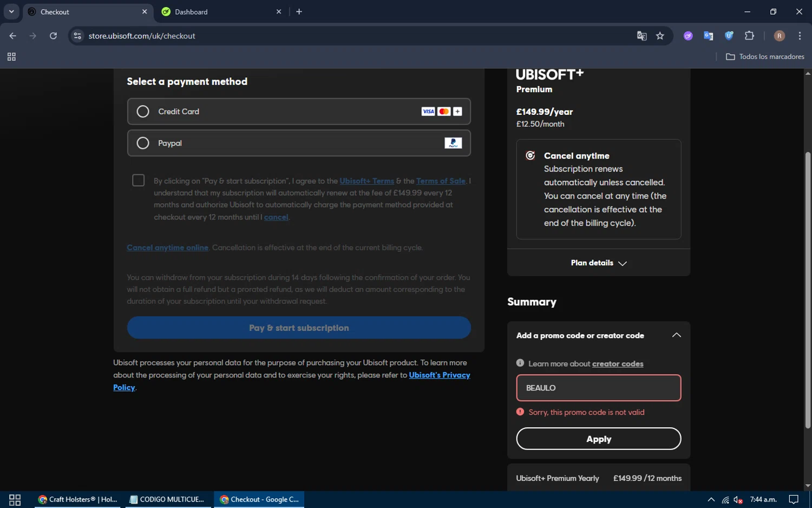The height and width of the screenshot is (508, 812).
Task: Bookmark this page with the star
Action: 660,36
